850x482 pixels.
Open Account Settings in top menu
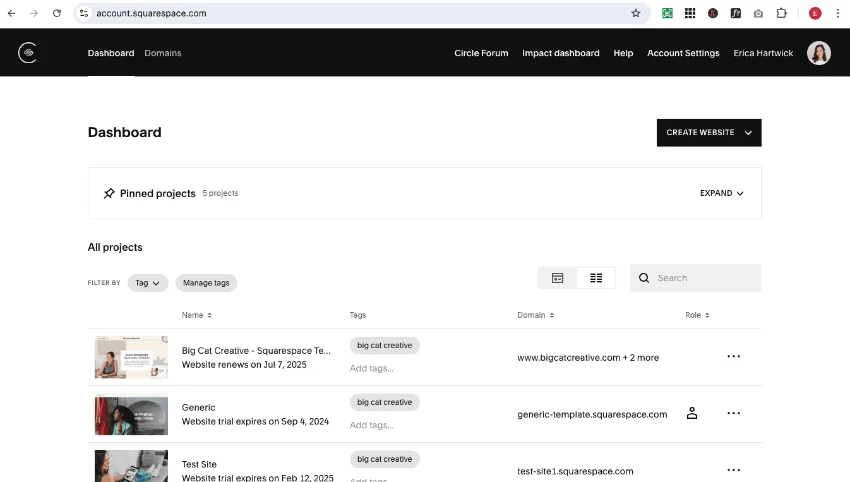coord(682,53)
